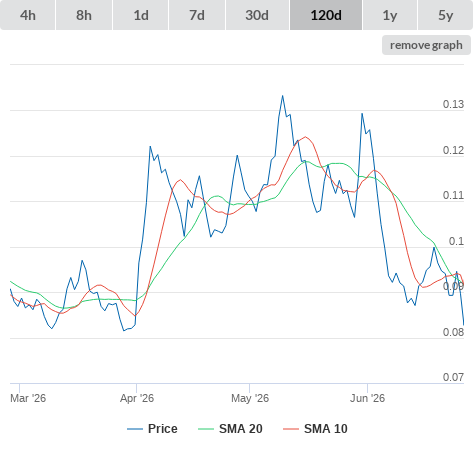Click the May '26 axis label
Image resolution: width=474 pixels, height=455 pixels.
click(x=250, y=398)
